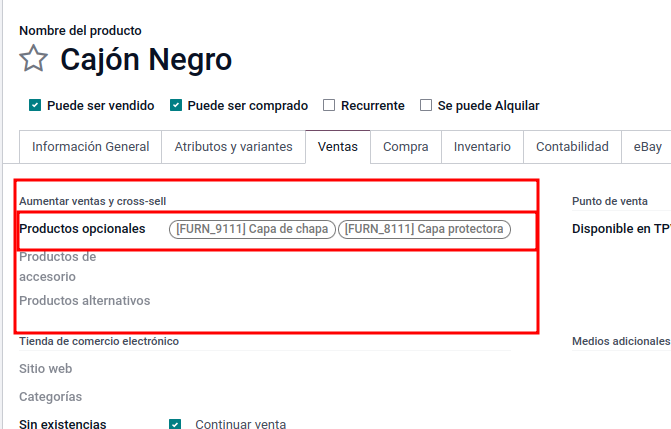Enable the Se puede Alquilar checkbox
The image size is (671, 429).
coord(426,105)
